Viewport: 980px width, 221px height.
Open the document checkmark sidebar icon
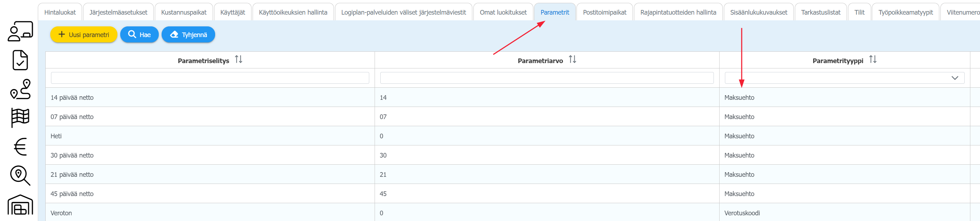click(20, 60)
